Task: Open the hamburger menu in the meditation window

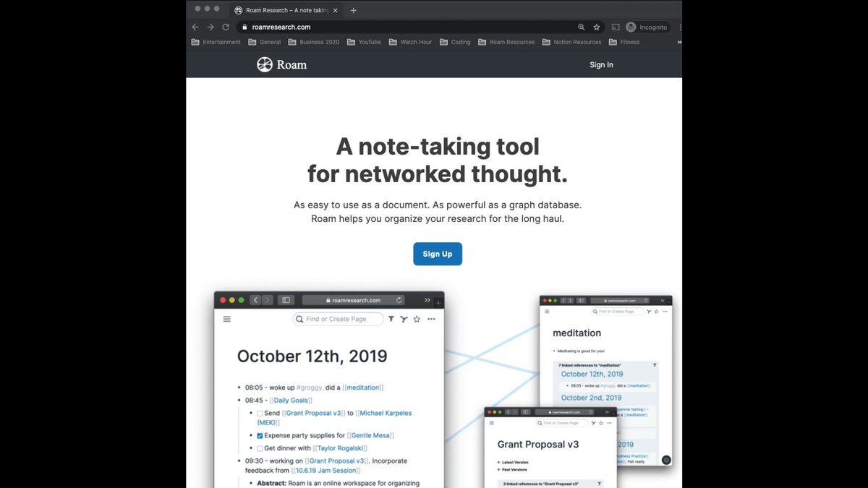Action: pyautogui.click(x=547, y=312)
